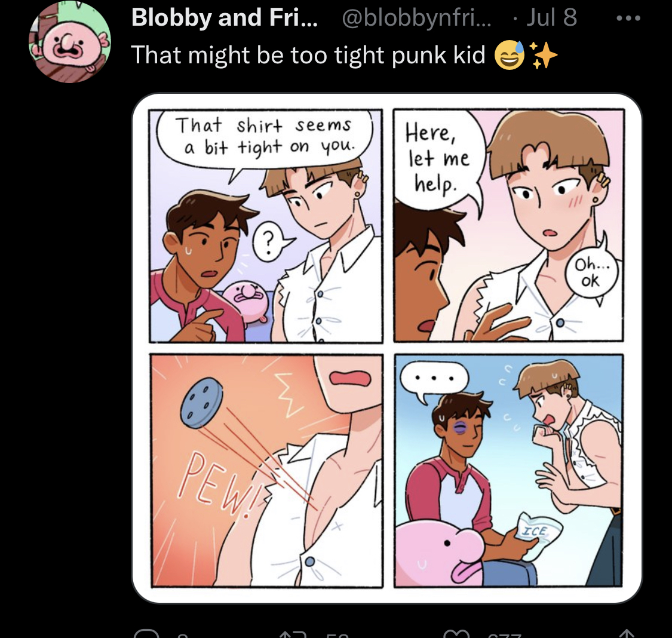Open first panel with tight shirt dialogue
Image resolution: width=672 pixels, height=638 pixels.
pos(266,226)
